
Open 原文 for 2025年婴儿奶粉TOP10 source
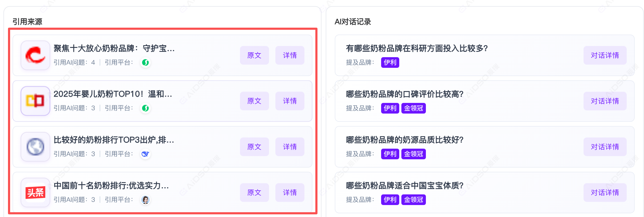[x=254, y=101]
